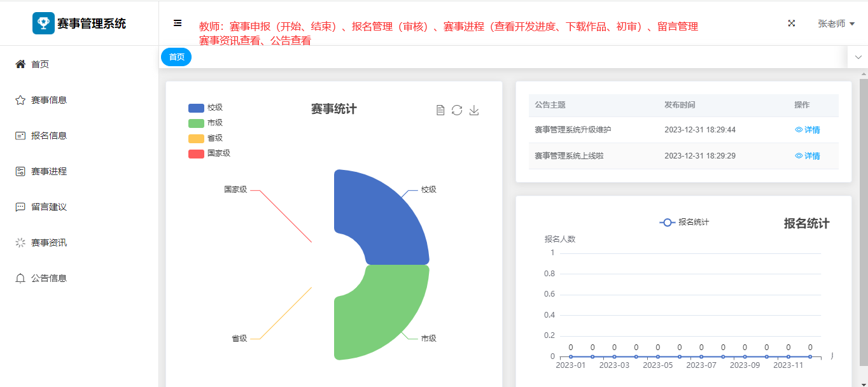Click the 国家级 red legend color swatch
Viewport: 868px width, 387px height.
(196, 153)
